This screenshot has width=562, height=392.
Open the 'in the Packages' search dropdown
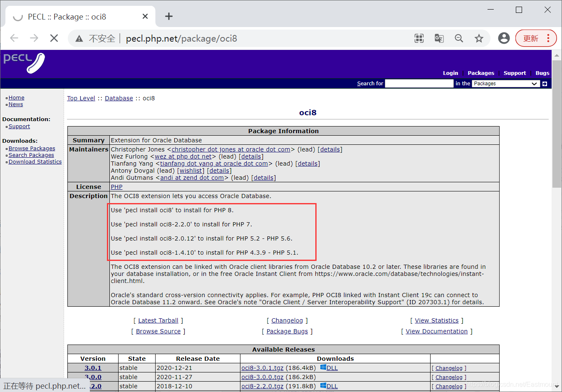[x=506, y=84]
